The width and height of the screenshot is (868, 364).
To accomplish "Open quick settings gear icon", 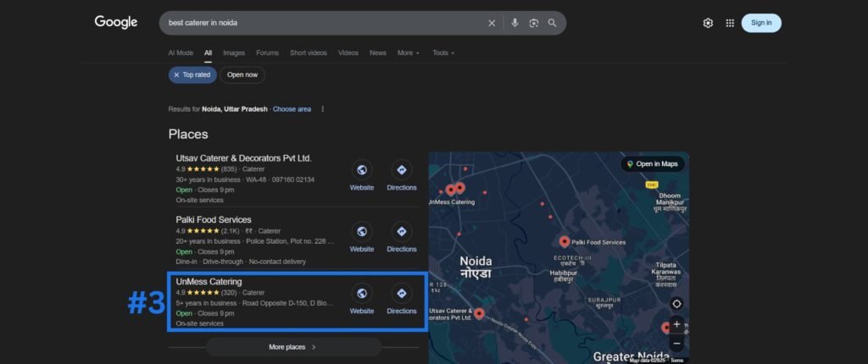I will pyautogui.click(x=708, y=23).
